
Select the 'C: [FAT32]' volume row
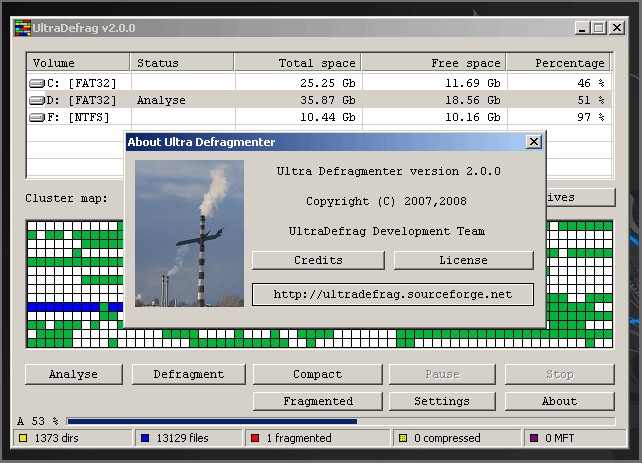319,84
